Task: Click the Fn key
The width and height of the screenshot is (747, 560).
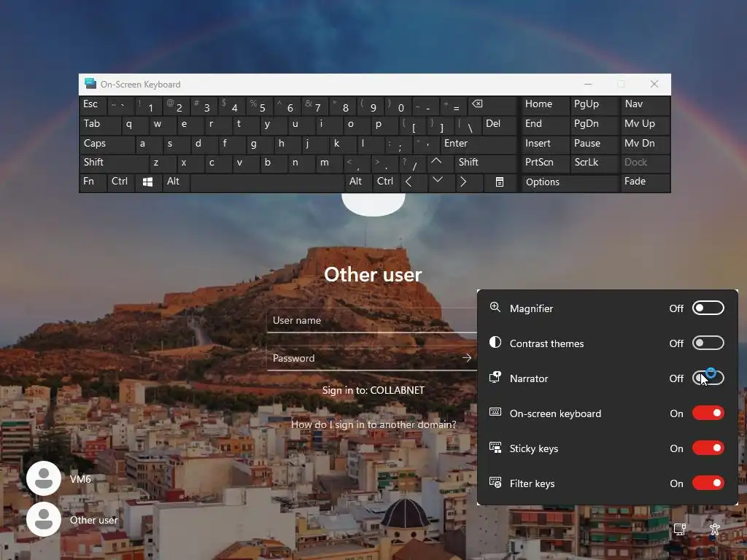Action: tap(93, 182)
